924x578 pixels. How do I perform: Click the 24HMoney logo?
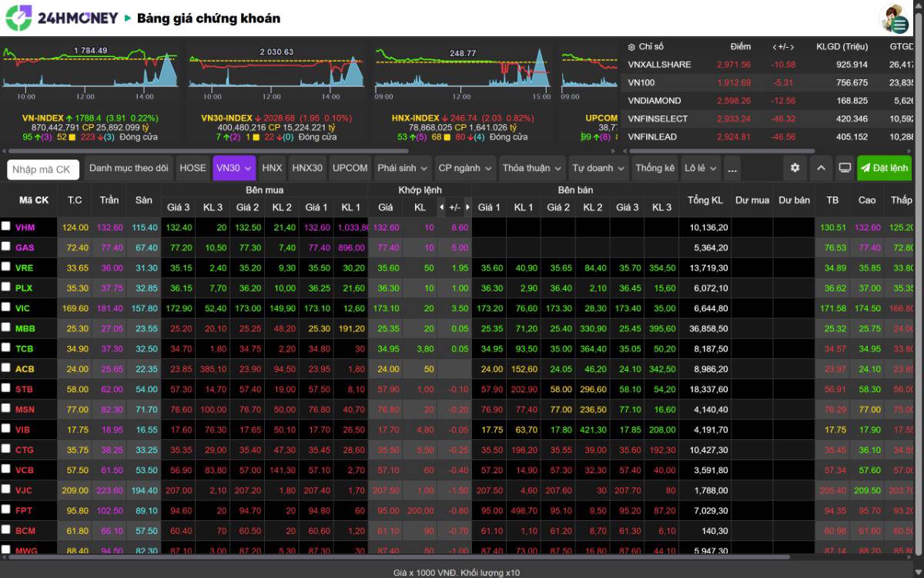[x=62, y=18]
